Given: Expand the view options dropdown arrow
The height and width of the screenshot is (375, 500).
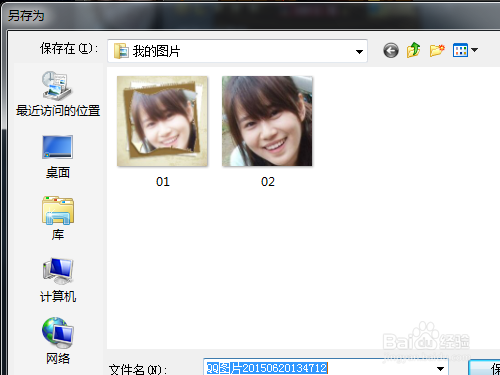Looking at the screenshot, I should 475,50.
